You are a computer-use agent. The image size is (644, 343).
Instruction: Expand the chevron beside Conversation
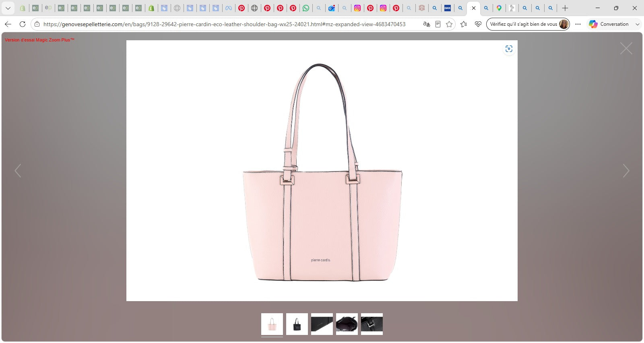(637, 24)
